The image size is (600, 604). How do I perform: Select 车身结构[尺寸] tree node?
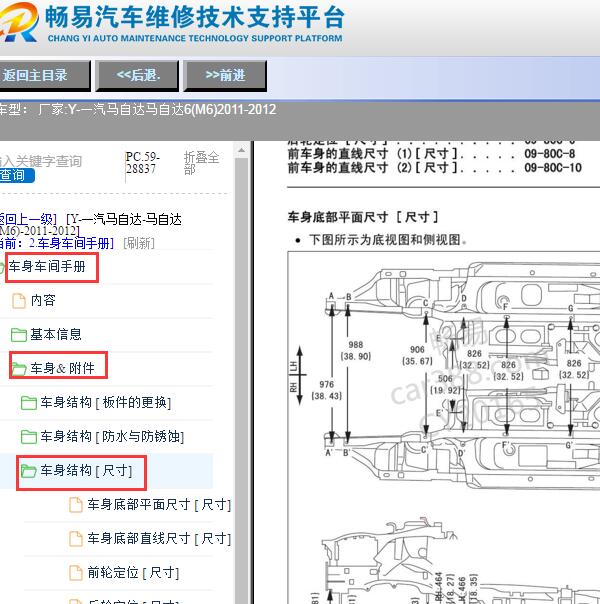pyautogui.click(x=86, y=470)
